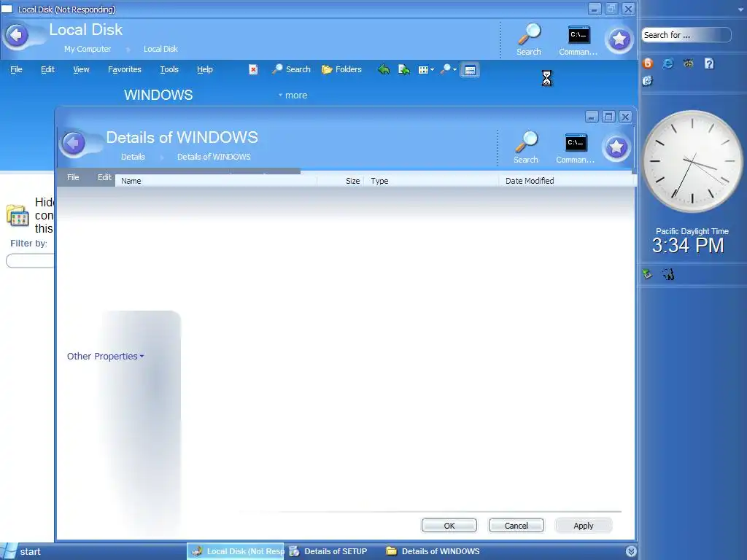
Task: Click the star favorites icon in Local Disk window
Action: [x=619, y=39]
